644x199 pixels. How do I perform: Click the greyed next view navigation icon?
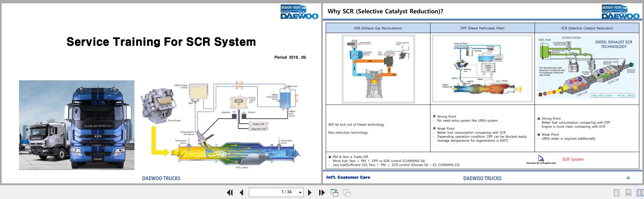(347, 193)
